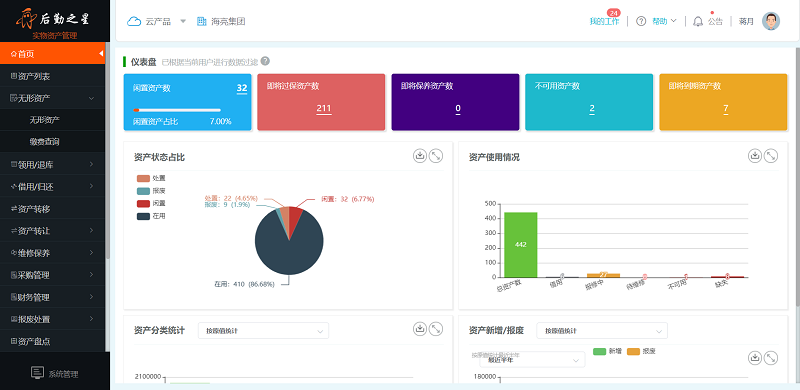Viewport: 800px width, 390px height.
Task: Open 资产分类统计 statistics type dropdown
Action: pyautogui.click(x=263, y=331)
